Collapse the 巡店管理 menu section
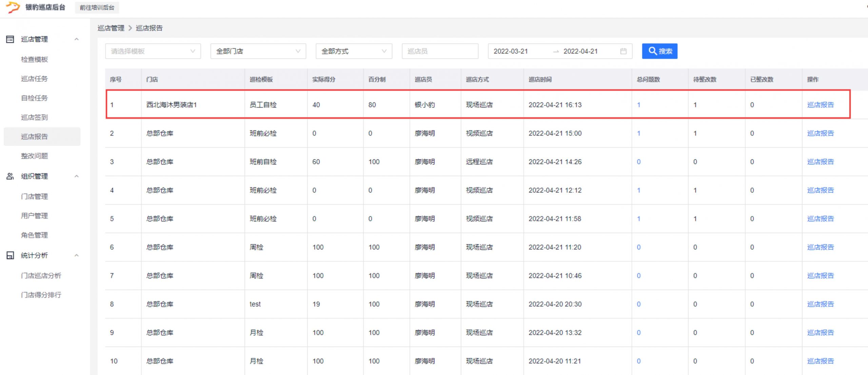868x375 pixels. [x=77, y=39]
